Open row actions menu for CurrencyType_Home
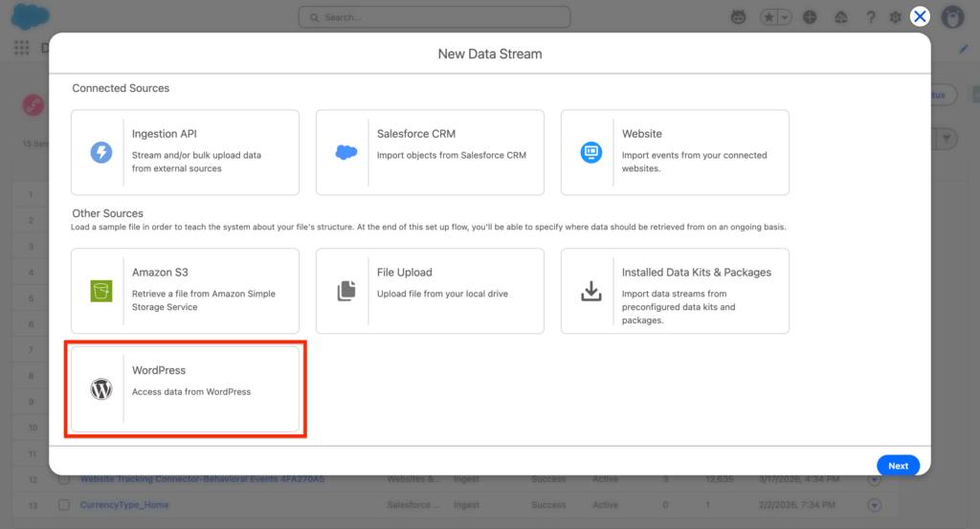Screen dimensions: 980x529 coord(874,505)
